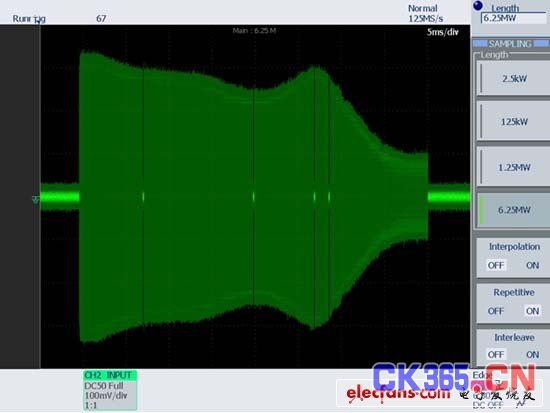This screenshot has height=413, width=550.
Task: Turn Interpolation OFF
Action: 496,265
